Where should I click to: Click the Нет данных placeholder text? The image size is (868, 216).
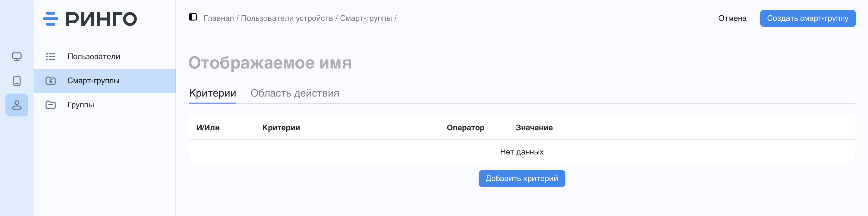tap(522, 152)
